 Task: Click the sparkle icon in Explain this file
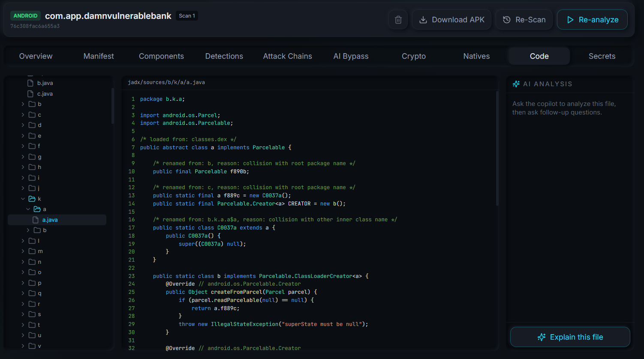click(542, 337)
